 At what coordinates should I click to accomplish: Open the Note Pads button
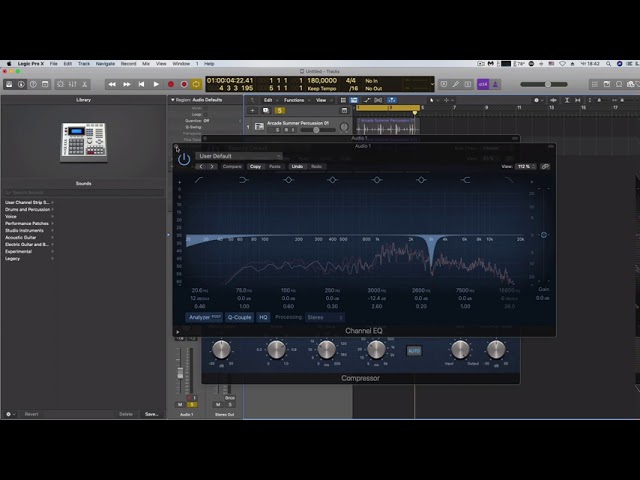click(607, 84)
